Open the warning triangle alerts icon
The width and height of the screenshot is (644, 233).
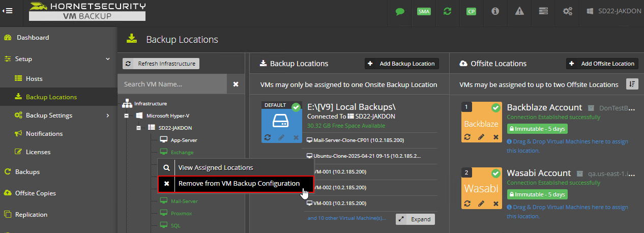[x=519, y=11]
